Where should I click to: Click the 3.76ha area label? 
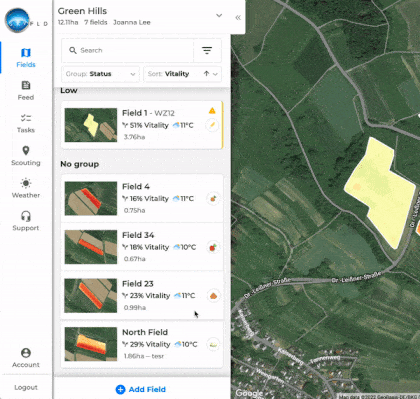134,137
